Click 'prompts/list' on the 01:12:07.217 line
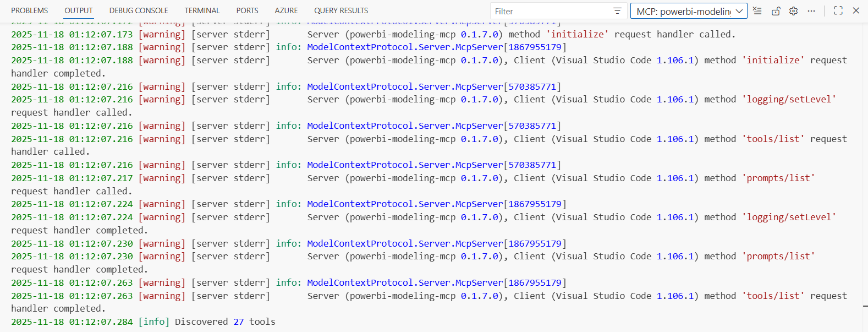Image resolution: width=868 pixels, height=332 pixels. pos(778,178)
